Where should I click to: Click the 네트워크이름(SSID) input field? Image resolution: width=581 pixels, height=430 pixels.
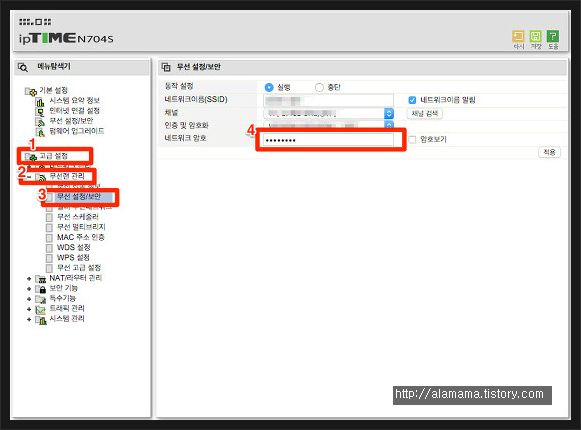point(328,100)
